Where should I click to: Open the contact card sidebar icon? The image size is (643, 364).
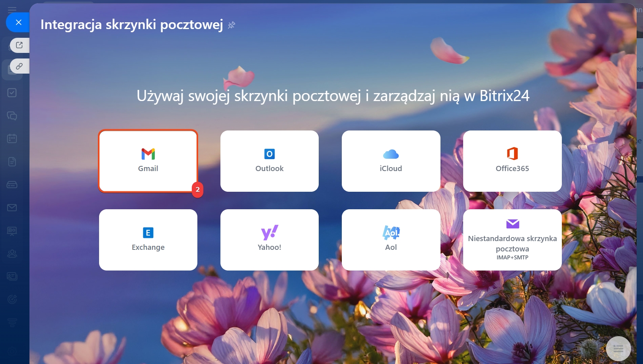coord(12,276)
